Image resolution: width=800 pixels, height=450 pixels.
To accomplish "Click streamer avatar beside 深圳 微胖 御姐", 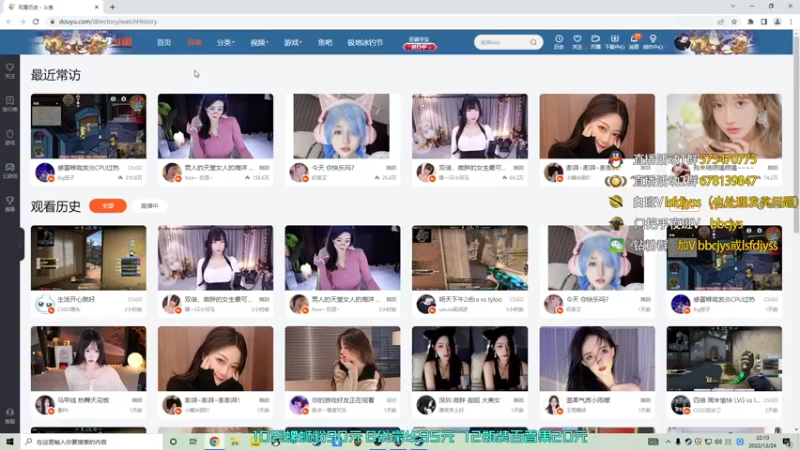I will click(x=426, y=405).
